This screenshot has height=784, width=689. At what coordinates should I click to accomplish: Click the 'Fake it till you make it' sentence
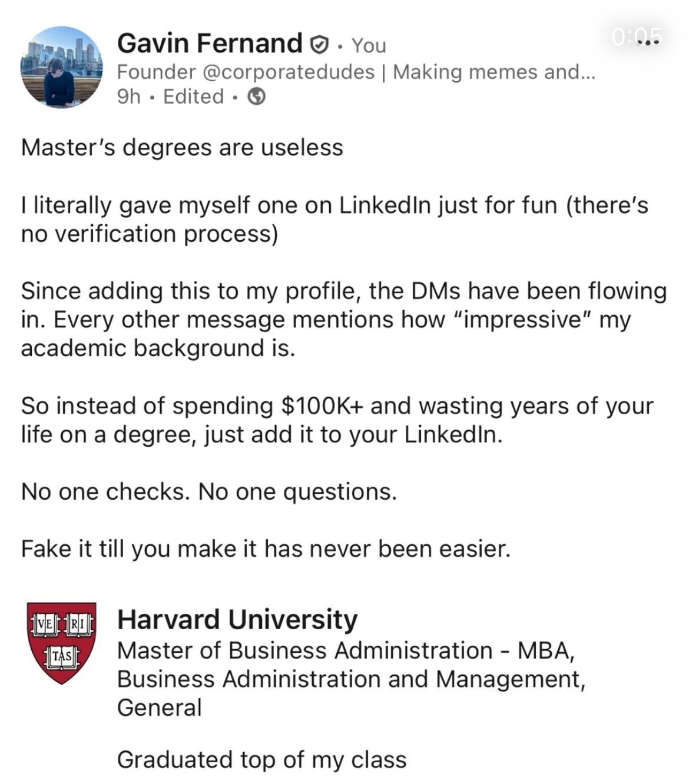pos(266,549)
